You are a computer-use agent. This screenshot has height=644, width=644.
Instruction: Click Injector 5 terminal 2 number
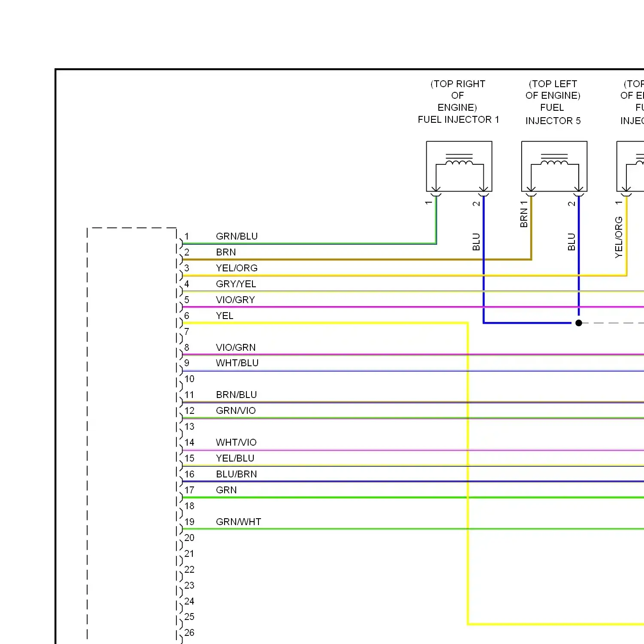pos(571,204)
